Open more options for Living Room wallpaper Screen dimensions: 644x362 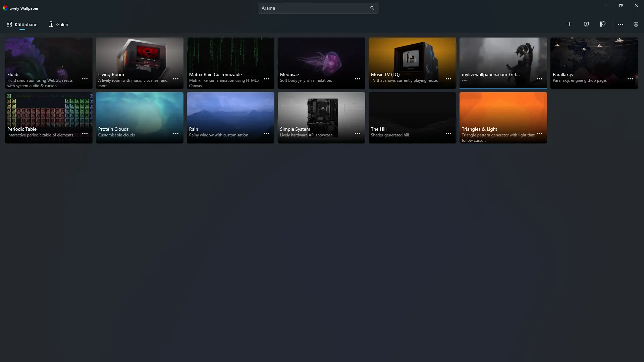176,79
